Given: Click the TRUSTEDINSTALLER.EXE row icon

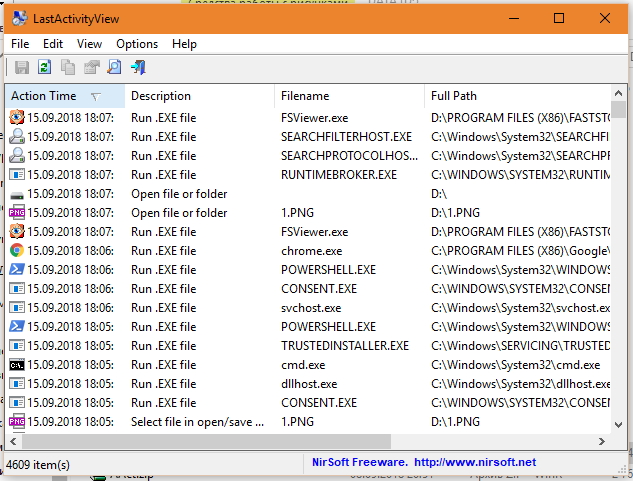Looking at the screenshot, I should point(17,346).
